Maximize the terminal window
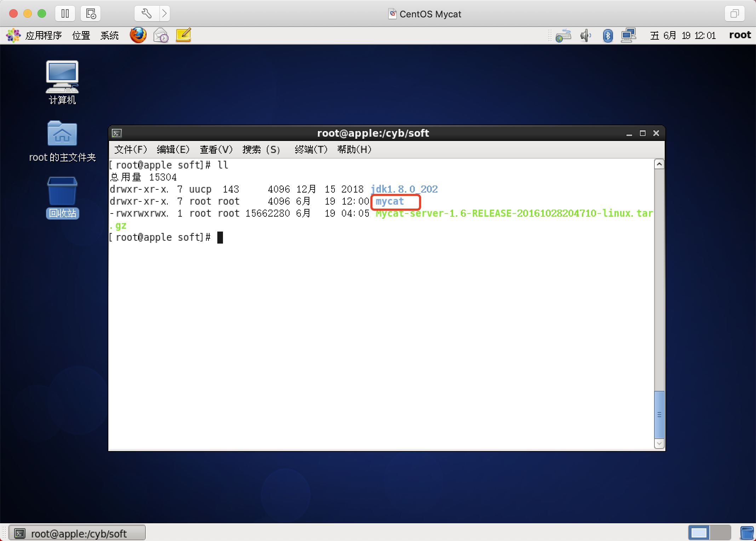Image resolution: width=756 pixels, height=541 pixels. pyautogui.click(x=643, y=133)
